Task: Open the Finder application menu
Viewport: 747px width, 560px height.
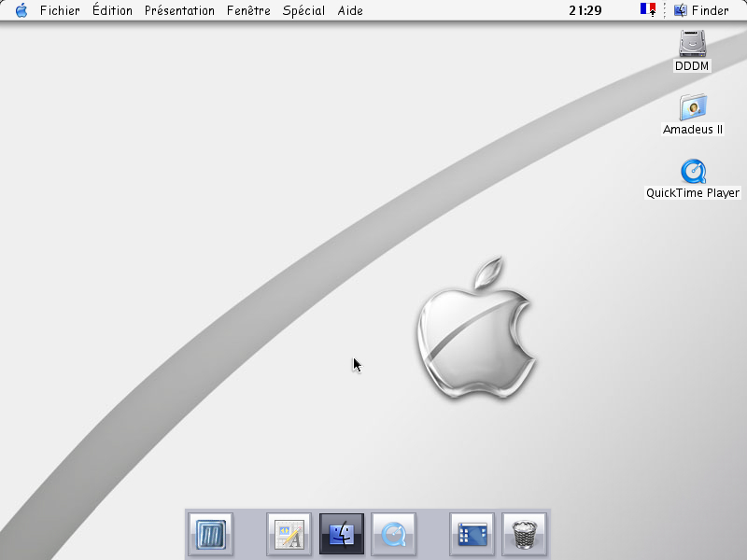Action: [x=701, y=10]
